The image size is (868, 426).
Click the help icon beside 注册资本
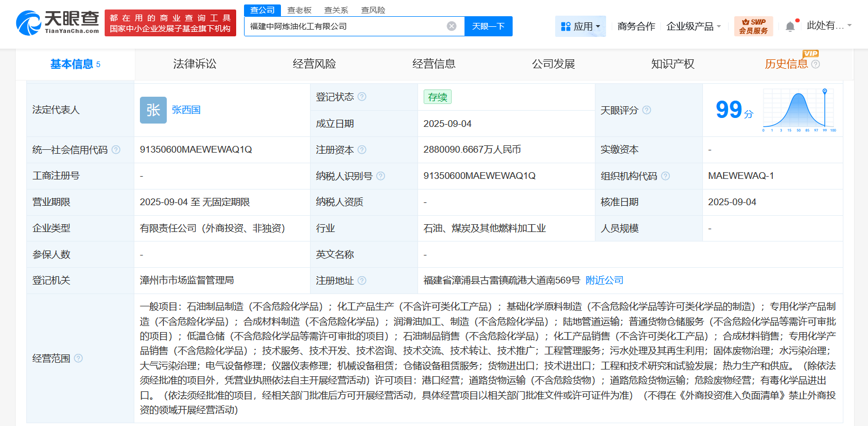pos(363,149)
